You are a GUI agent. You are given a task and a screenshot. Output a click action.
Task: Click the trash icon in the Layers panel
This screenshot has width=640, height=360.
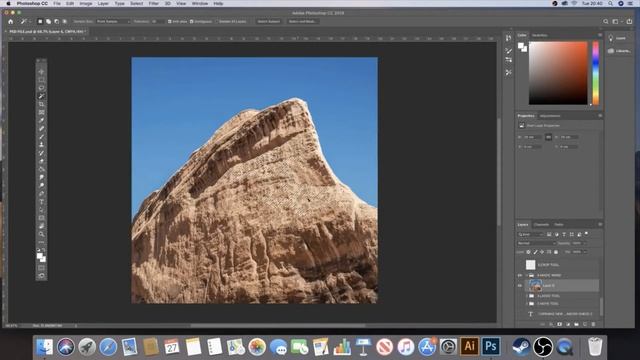(593, 324)
